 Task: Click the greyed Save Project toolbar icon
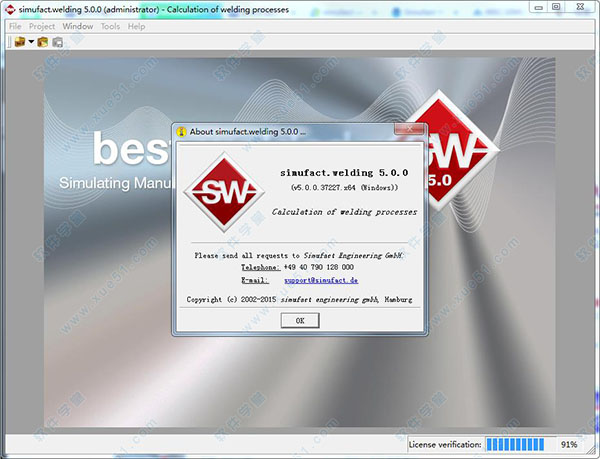click(57, 42)
